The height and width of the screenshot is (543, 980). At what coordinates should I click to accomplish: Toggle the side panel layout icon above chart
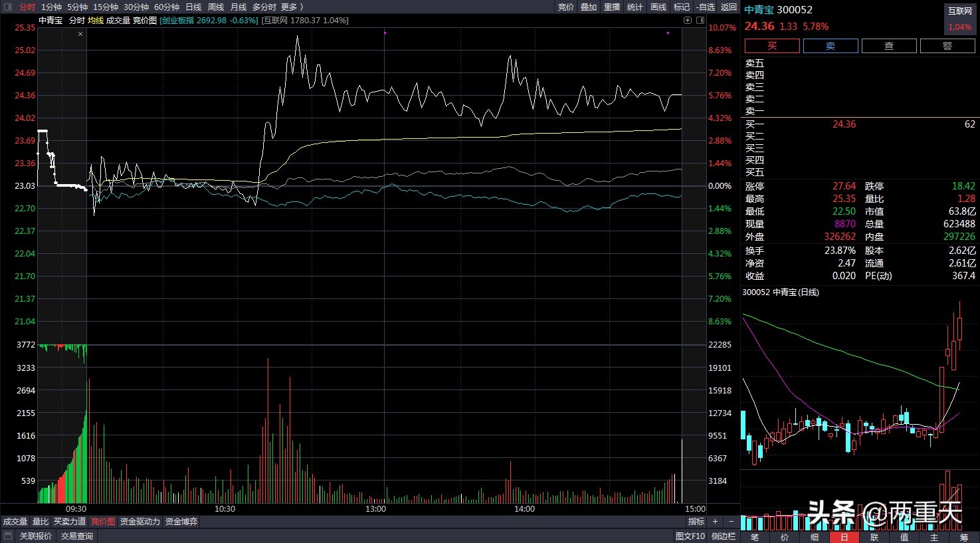(700, 20)
